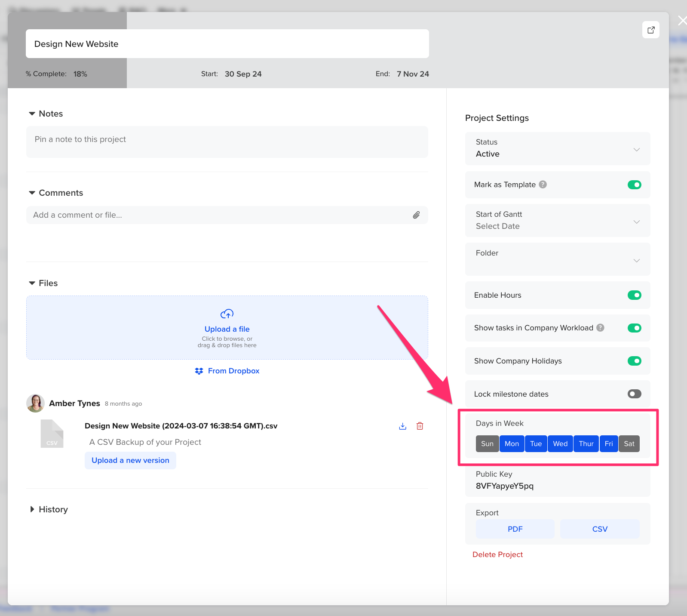Screen dimensions: 687x616
Task: Expand the History section
Action: [x=49, y=509]
